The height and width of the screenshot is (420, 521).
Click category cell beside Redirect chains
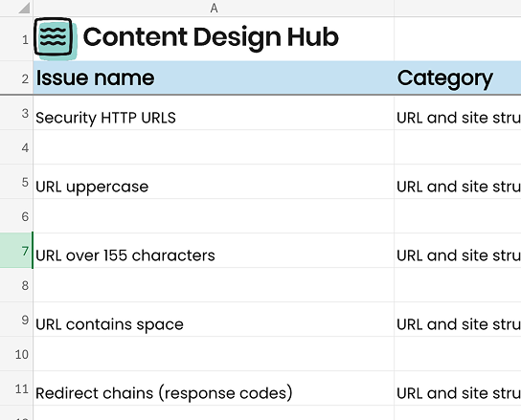(x=458, y=387)
